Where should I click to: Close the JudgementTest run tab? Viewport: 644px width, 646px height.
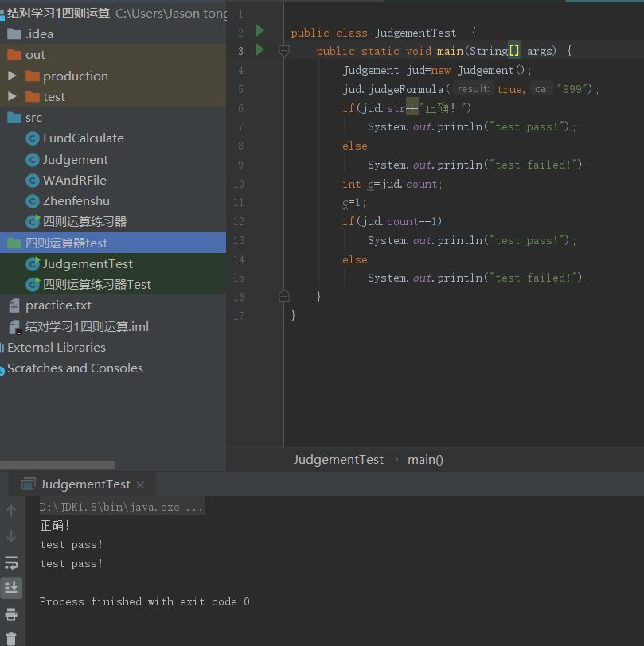(x=141, y=485)
